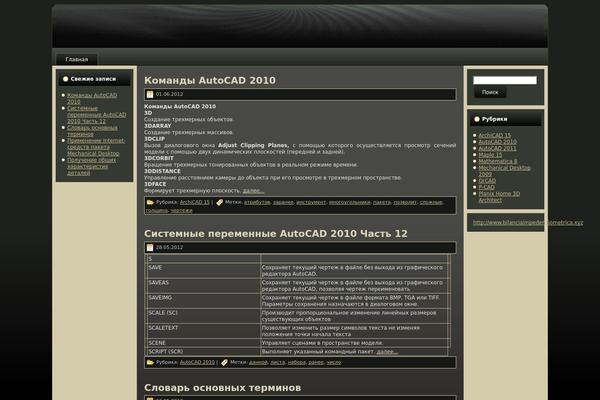Open the ArchiCAD 15 category in Рубрики
This screenshot has height=400, width=600.
pyautogui.click(x=494, y=135)
